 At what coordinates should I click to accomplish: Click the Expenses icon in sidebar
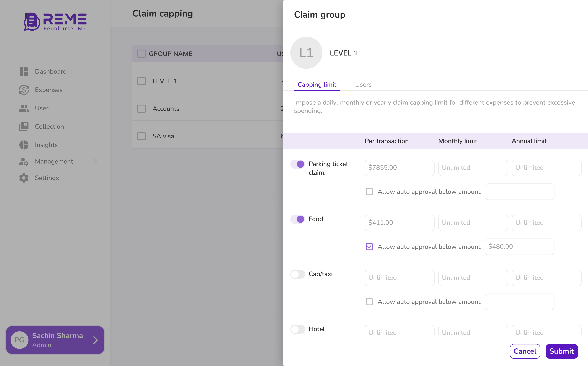24,89
